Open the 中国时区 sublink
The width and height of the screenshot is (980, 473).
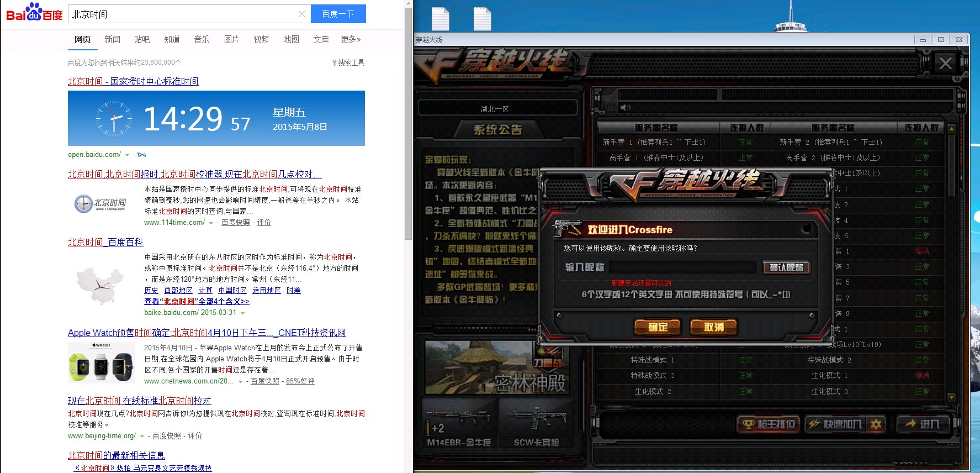coord(232,291)
